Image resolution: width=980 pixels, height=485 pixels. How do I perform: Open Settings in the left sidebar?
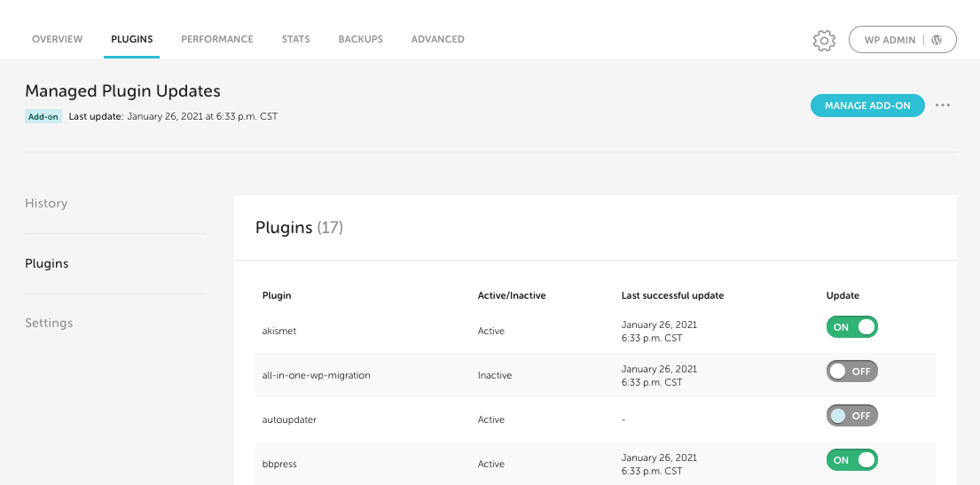[x=49, y=323]
